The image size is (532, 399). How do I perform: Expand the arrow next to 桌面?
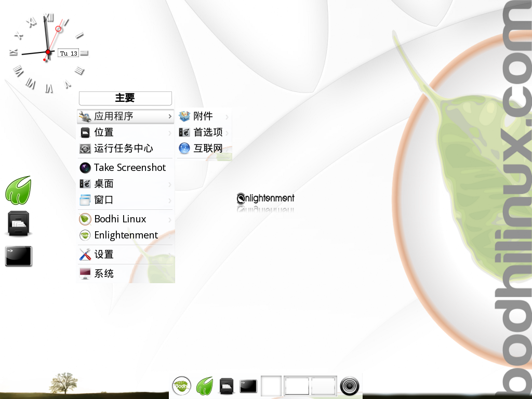pyautogui.click(x=170, y=184)
